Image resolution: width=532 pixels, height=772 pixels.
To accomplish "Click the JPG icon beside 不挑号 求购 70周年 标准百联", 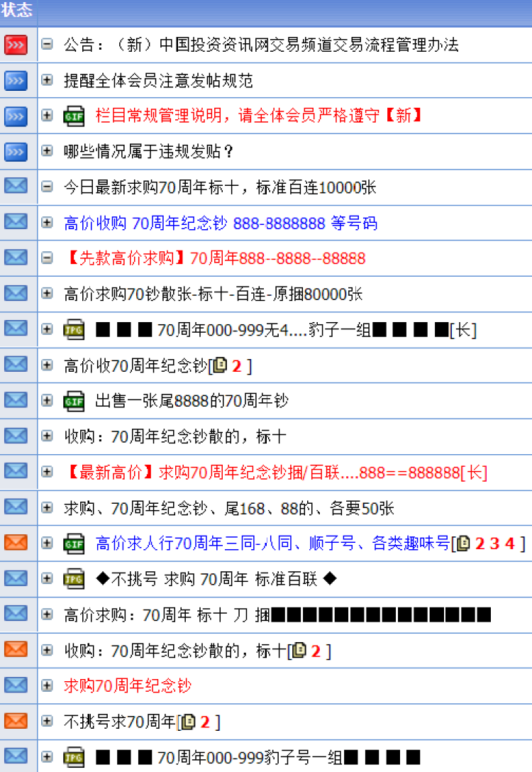I will pos(74,579).
